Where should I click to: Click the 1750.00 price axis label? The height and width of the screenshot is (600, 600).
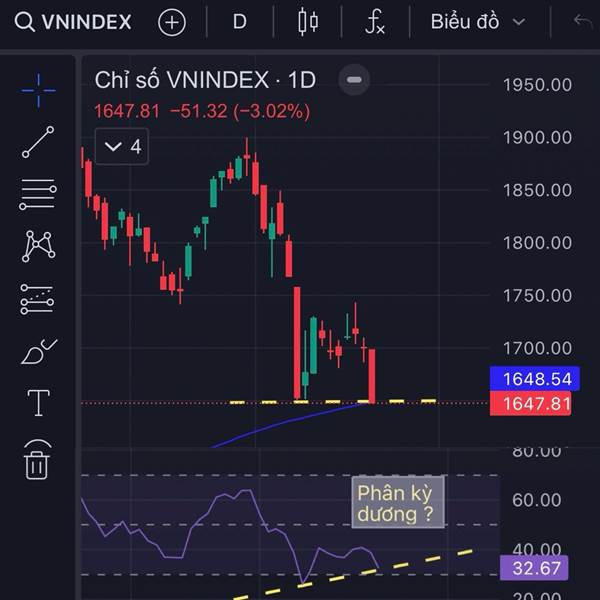[x=537, y=295]
